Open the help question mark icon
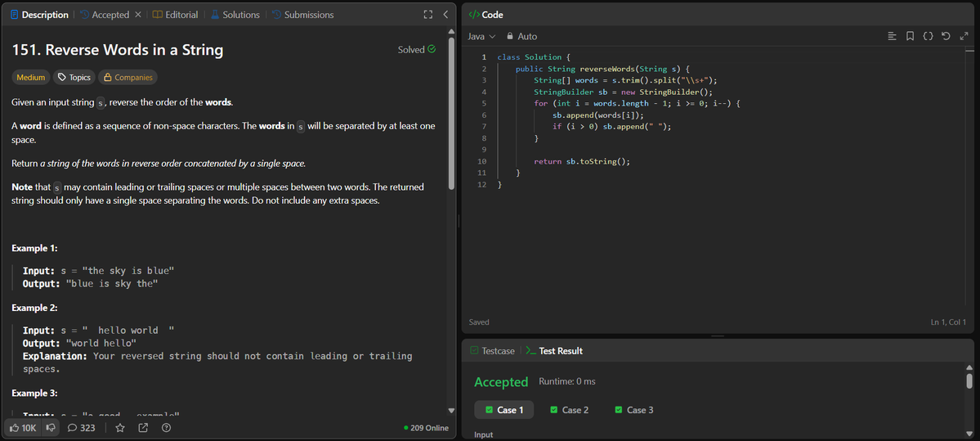980x441 pixels. click(x=166, y=428)
